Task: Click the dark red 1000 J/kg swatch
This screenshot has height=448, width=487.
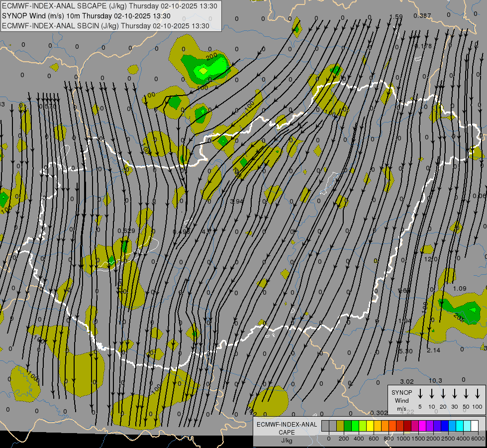Action: click(x=407, y=426)
